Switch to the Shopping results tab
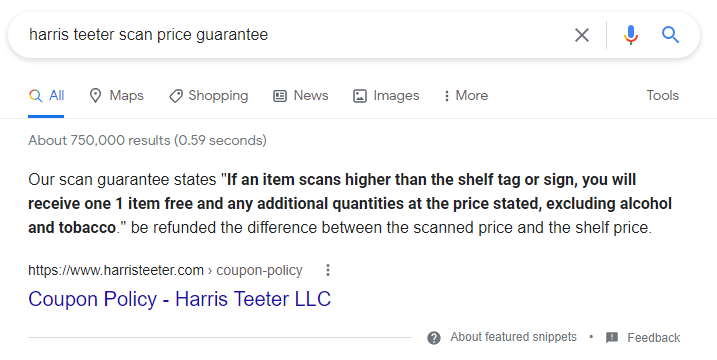Image resolution: width=717 pixels, height=360 pixels. (x=209, y=96)
